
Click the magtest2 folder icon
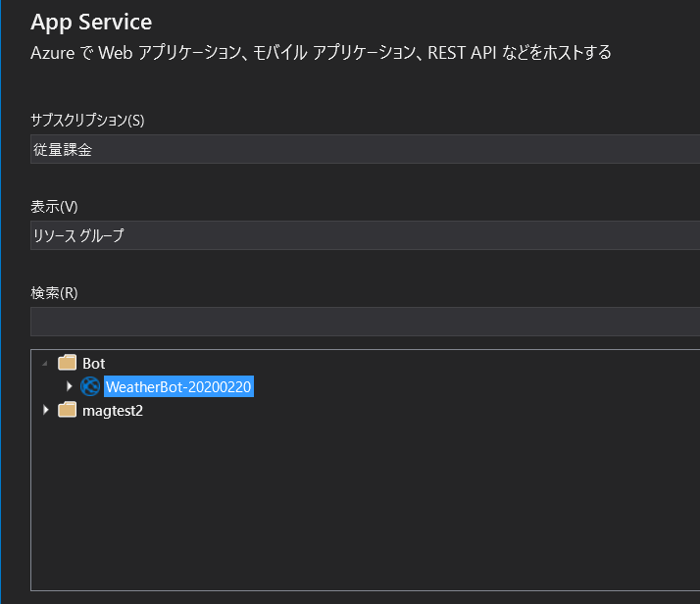[67, 409]
